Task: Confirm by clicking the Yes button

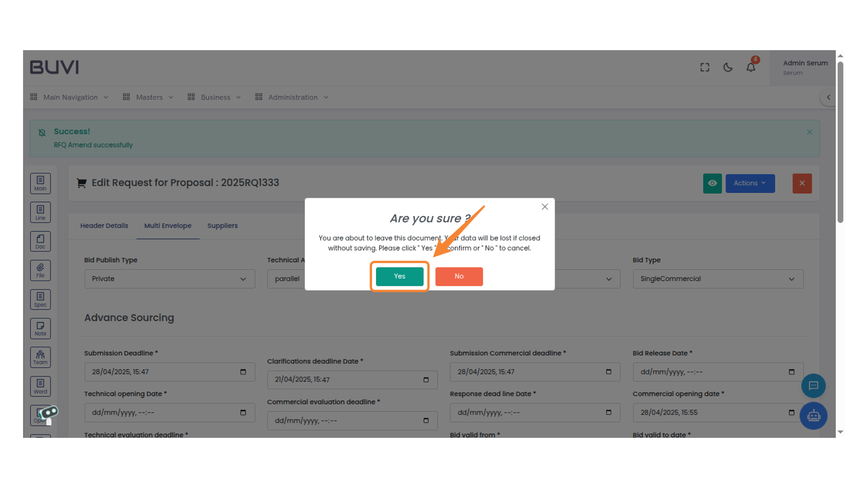Action: [399, 276]
